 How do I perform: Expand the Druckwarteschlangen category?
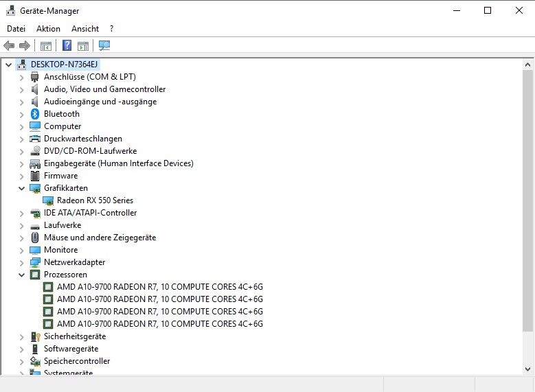pos(21,139)
